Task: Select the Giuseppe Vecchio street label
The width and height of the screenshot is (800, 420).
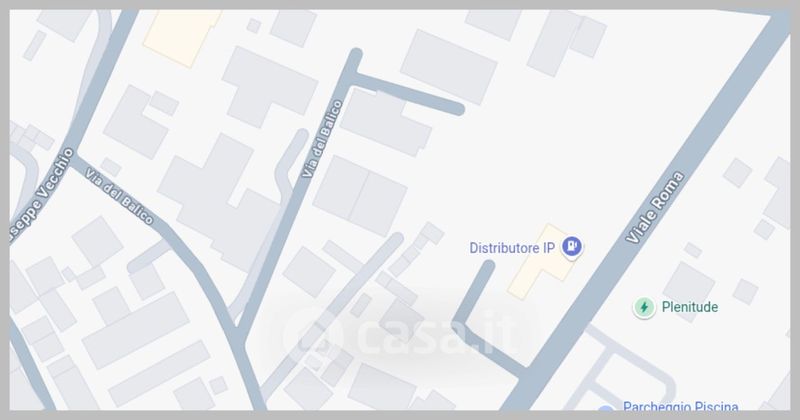Action: [x=42, y=194]
